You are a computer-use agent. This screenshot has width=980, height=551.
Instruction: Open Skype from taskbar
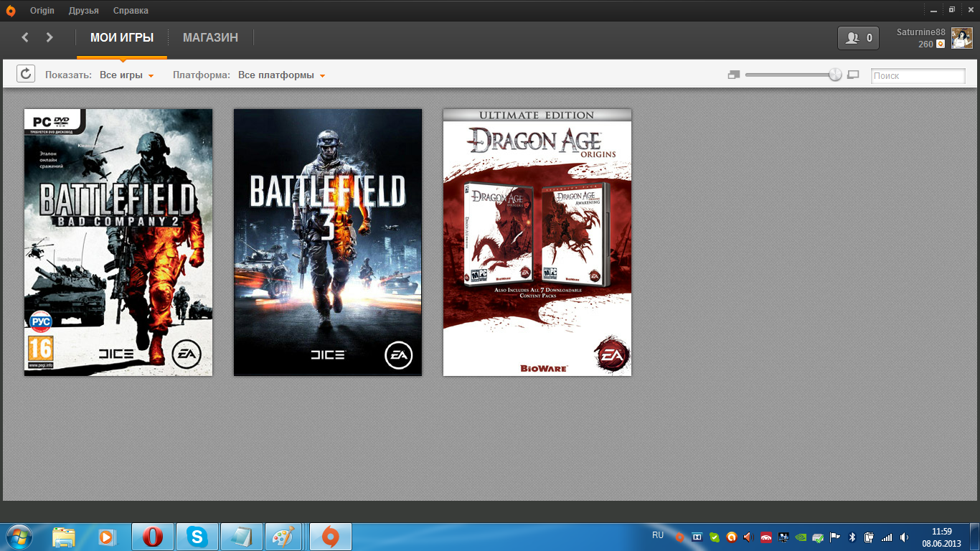(197, 537)
